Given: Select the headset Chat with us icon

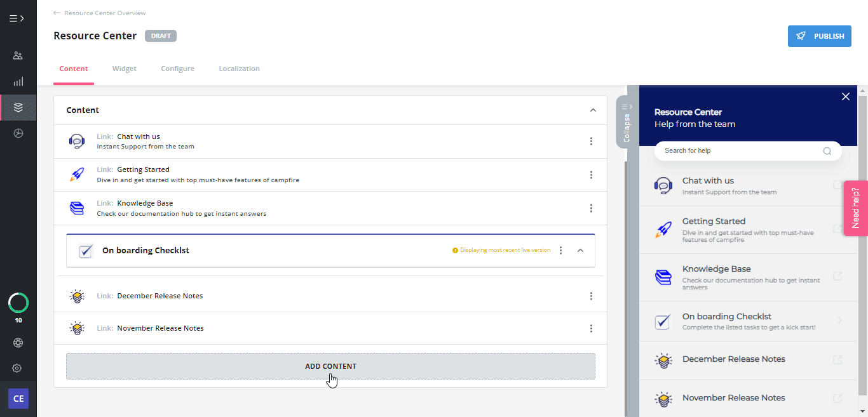Looking at the screenshot, I should pyautogui.click(x=76, y=141).
